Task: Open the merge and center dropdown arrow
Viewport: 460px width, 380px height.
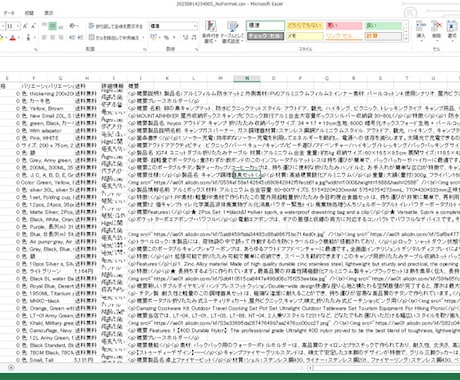Action: click(143, 38)
